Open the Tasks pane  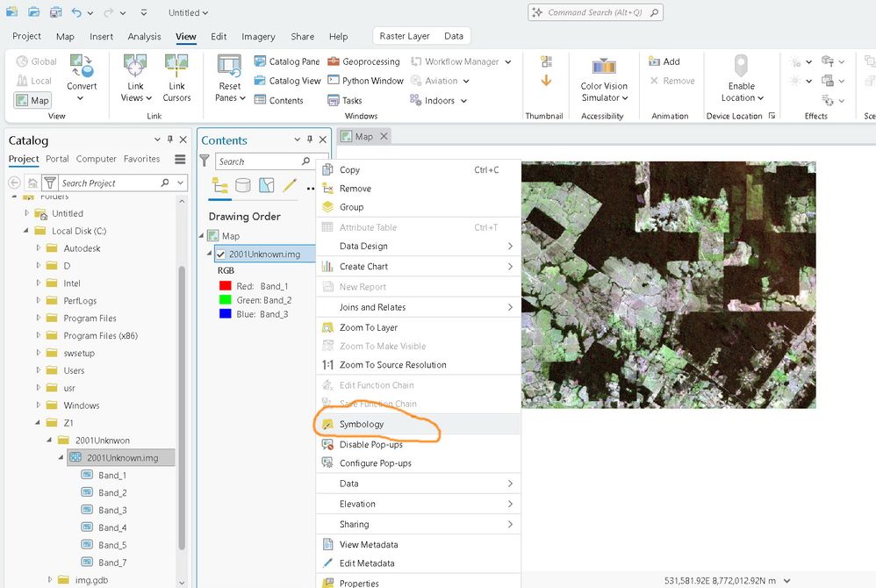pos(345,100)
